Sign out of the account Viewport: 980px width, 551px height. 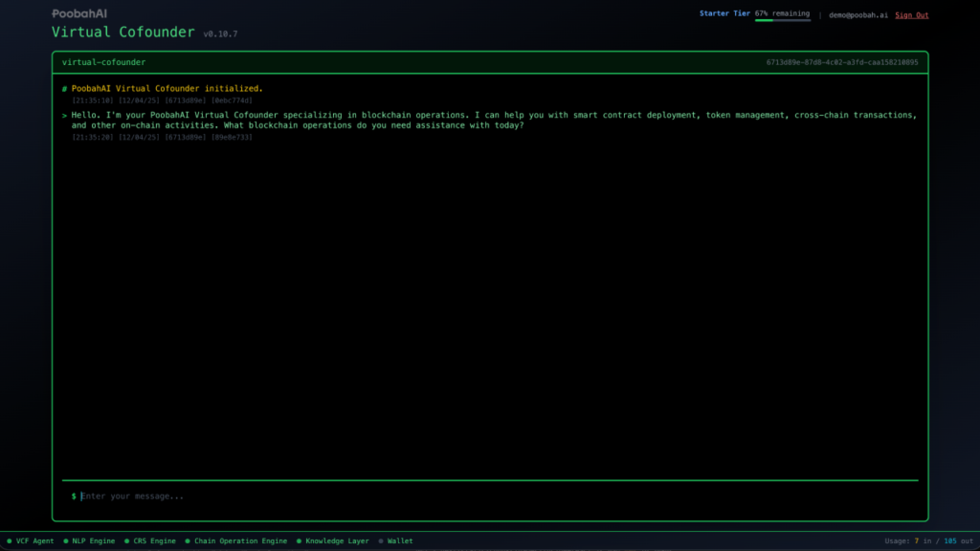[x=911, y=15]
